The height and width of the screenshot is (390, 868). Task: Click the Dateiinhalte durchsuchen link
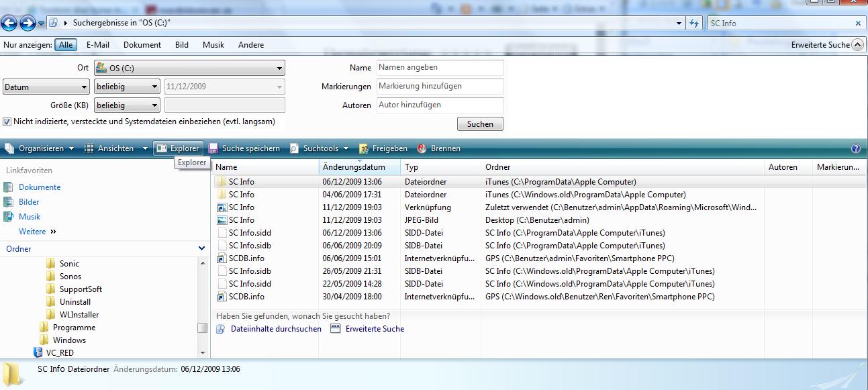point(275,329)
